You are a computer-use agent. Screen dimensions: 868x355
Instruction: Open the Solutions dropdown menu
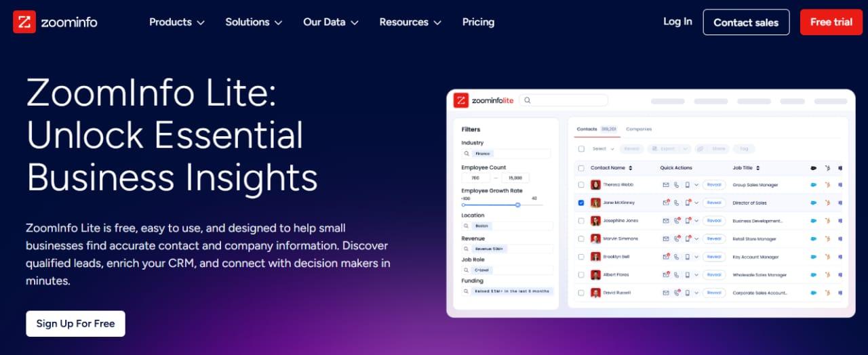(254, 22)
